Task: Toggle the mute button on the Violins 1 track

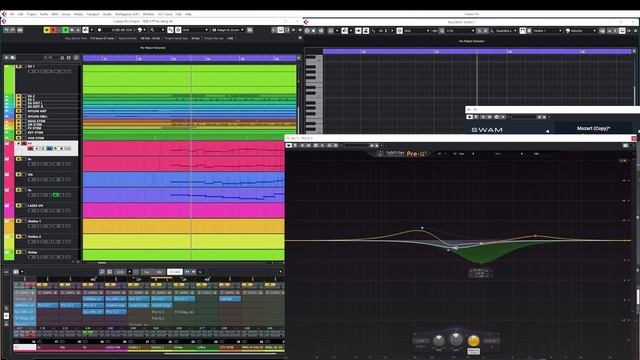Action: pos(18,221)
